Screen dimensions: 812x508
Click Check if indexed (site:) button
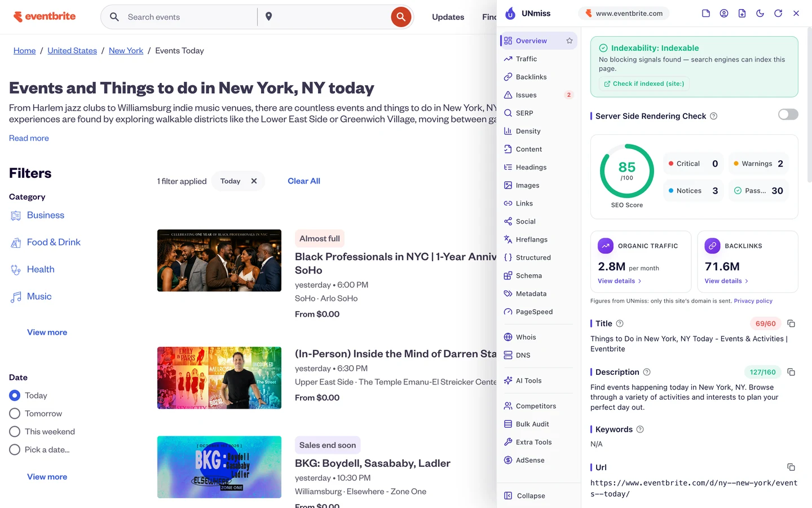click(x=644, y=84)
